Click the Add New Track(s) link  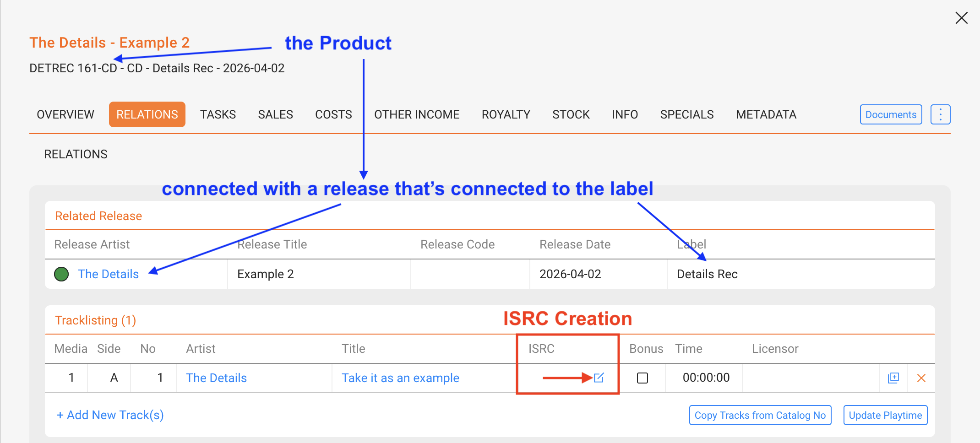[x=110, y=415]
